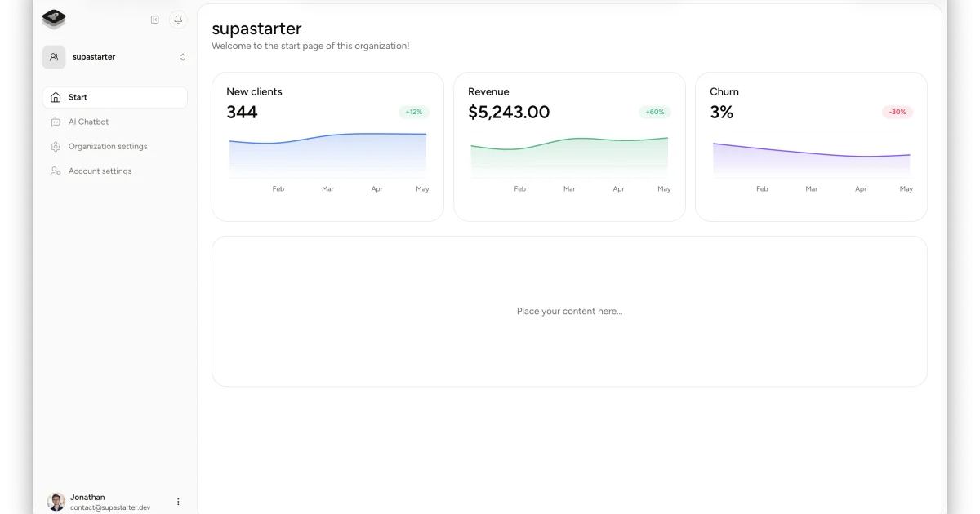The height and width of the screenshot is (514, 980).
Task: Click the contact@supastarter.dev email
Action: click(x=110, y=507)
